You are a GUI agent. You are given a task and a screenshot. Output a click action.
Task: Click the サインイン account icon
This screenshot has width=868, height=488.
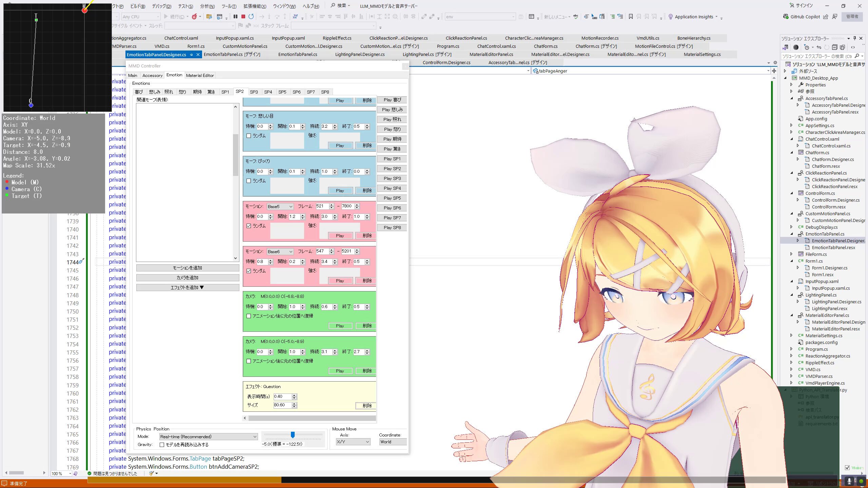[792, 5]
